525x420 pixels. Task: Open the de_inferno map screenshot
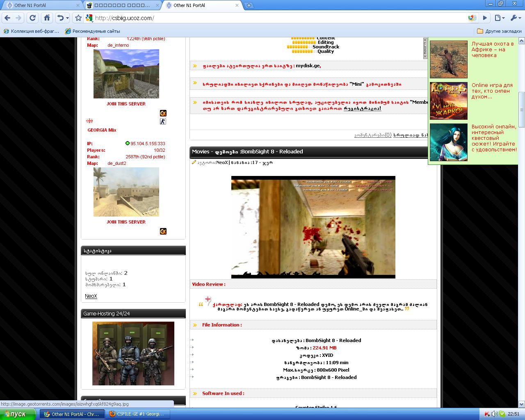coord(126,74)
